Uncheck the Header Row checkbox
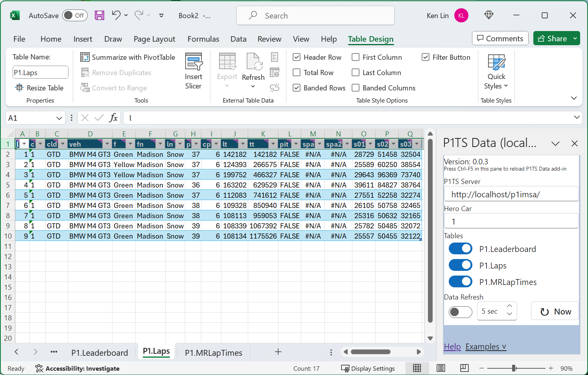 297,57
